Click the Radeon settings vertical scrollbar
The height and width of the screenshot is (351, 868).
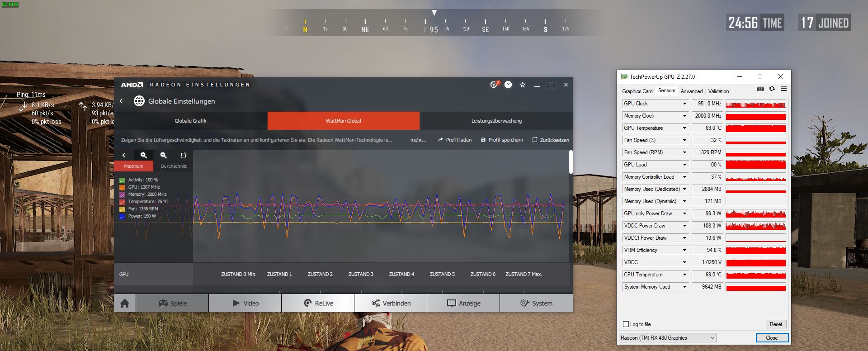point(571,161)
